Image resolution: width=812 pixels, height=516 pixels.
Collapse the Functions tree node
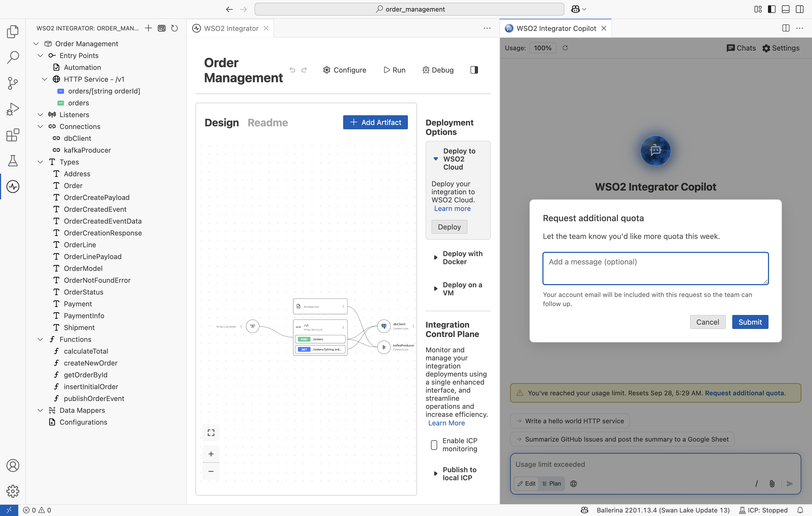pos(41,339)
